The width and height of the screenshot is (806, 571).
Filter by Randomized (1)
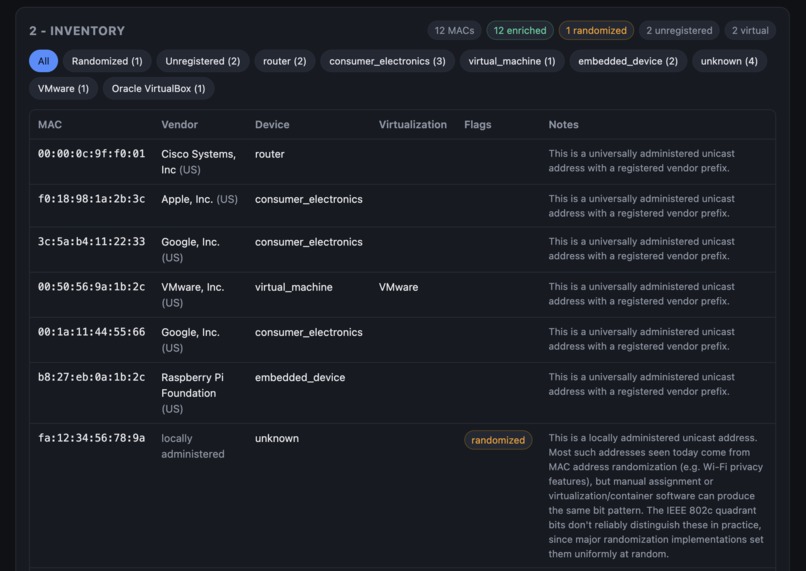pos(107,61)
